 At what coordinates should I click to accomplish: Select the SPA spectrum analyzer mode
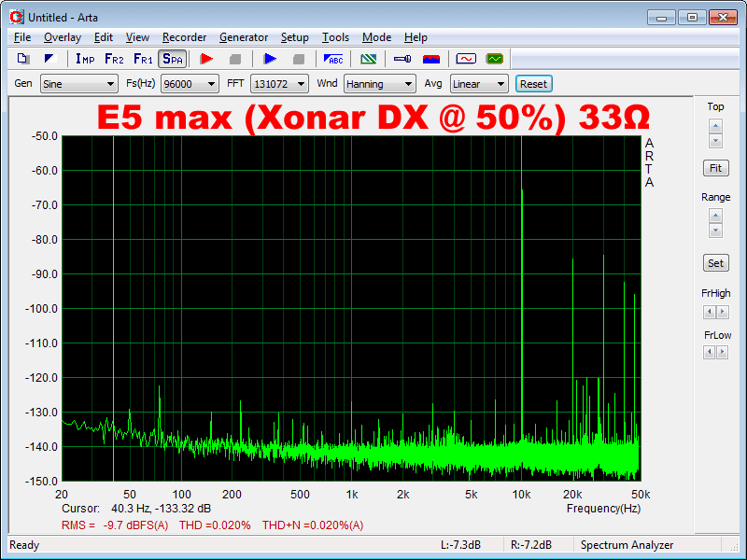172,59
